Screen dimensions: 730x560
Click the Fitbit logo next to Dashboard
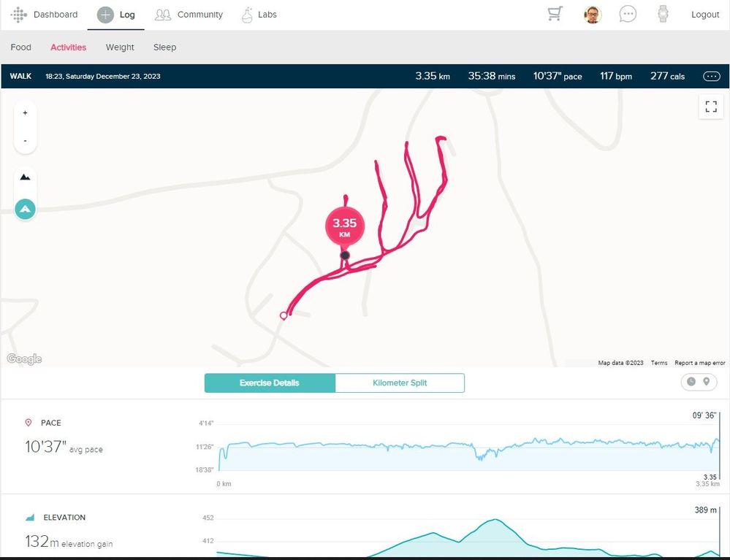[x=19, y=15]
